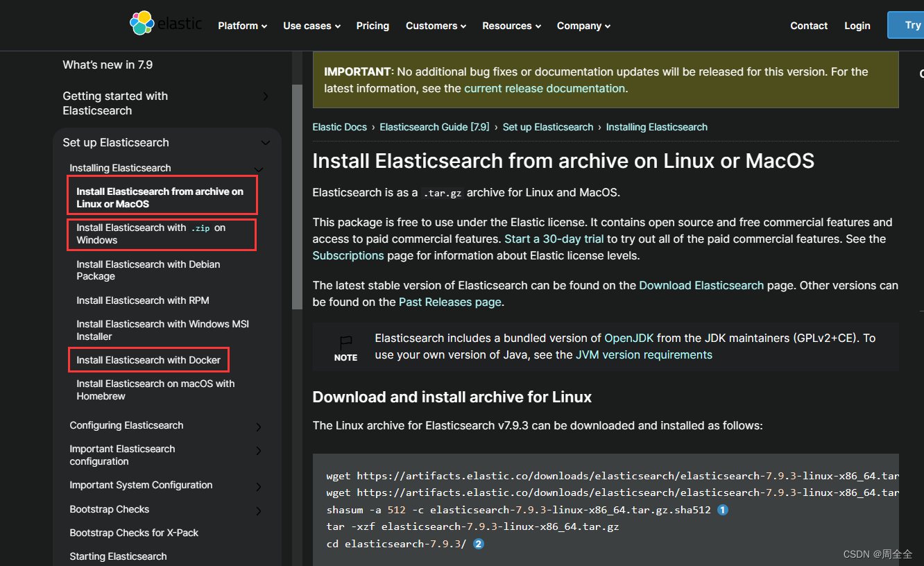This screenshot has height=566, width=924.
Task: Open What's new in 7.9
Action: 108,65
